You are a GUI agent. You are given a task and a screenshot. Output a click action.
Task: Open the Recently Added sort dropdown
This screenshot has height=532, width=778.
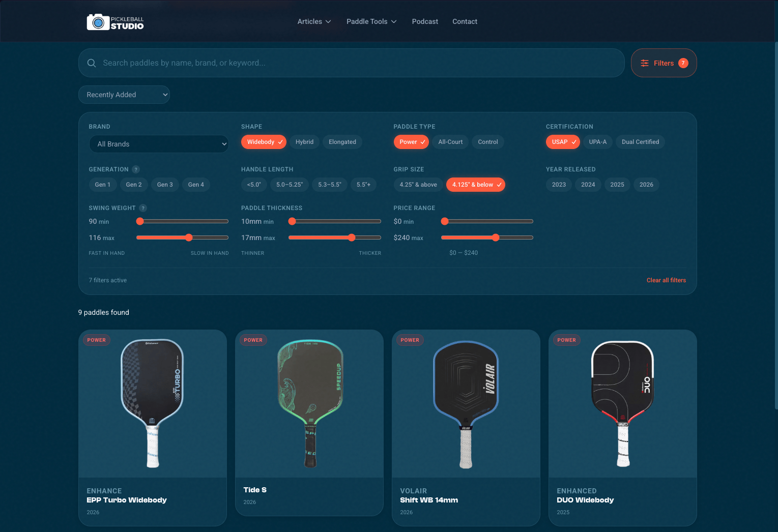point(124,95)
